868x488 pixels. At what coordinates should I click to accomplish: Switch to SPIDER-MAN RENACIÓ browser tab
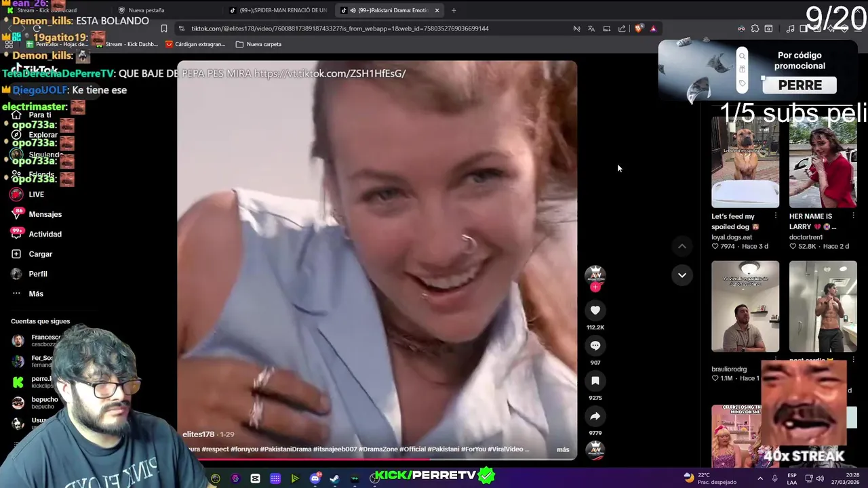(278, 10)
